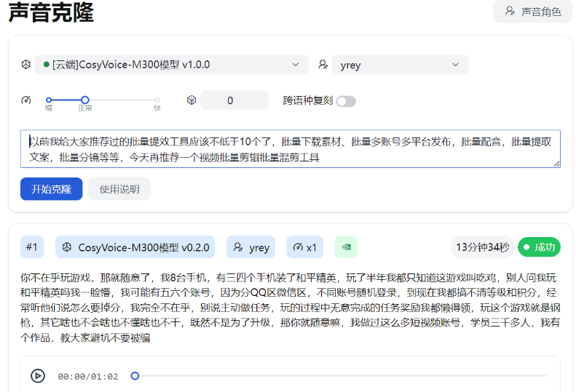
Task: Focus the seed number field showing 0
Action: (234, 100)
